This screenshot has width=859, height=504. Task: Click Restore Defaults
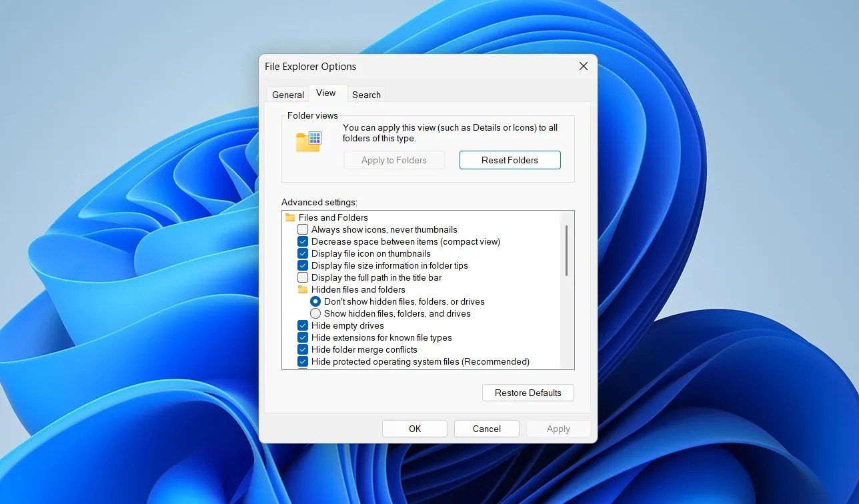click(528, 393)
